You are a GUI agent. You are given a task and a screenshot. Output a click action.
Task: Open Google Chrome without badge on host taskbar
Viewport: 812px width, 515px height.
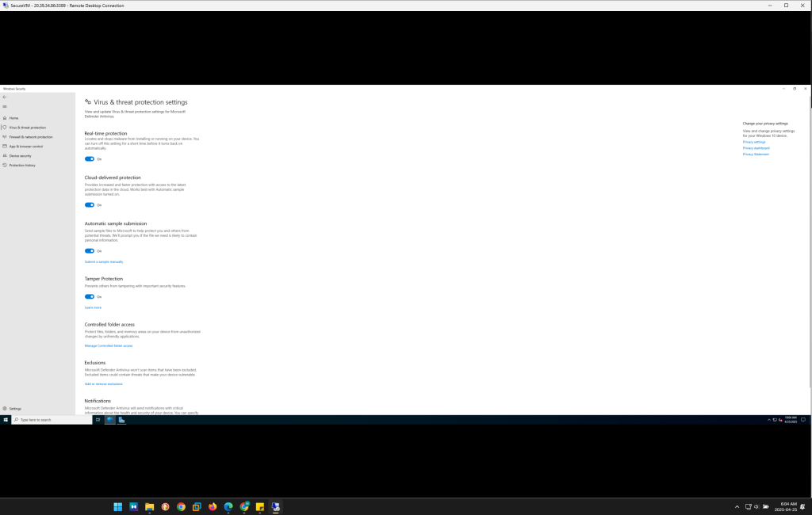tap(182, 507)
